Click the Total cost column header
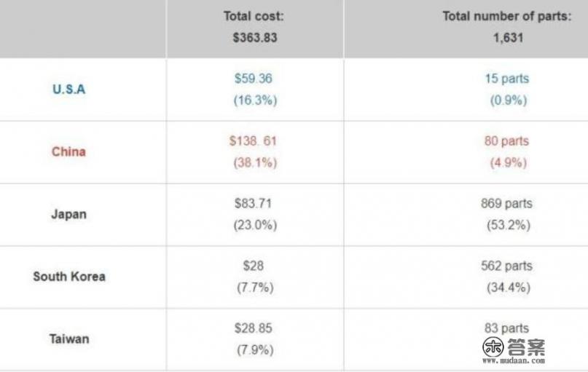 254,27
